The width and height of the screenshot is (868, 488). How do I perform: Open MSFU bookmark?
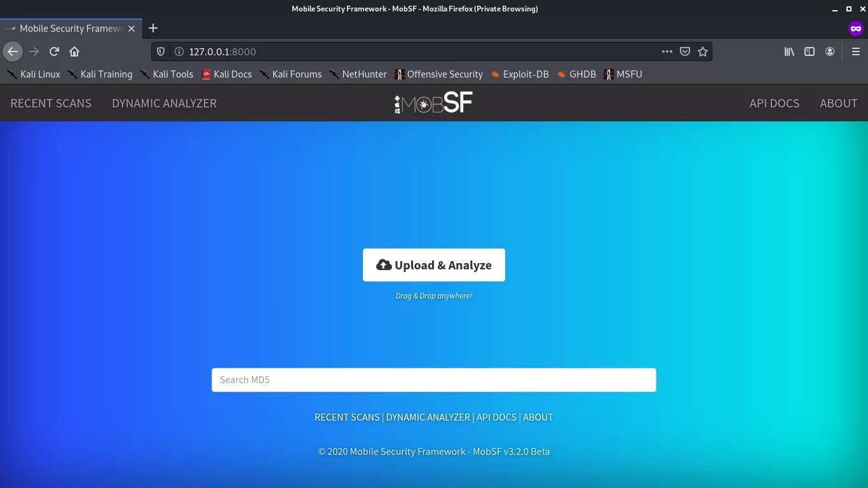point(623,74)
